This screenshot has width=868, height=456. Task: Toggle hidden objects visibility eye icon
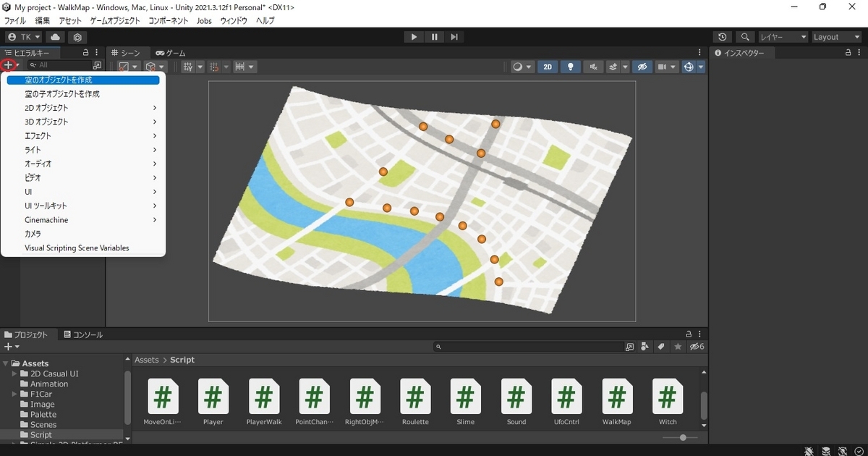click(642, 67)
